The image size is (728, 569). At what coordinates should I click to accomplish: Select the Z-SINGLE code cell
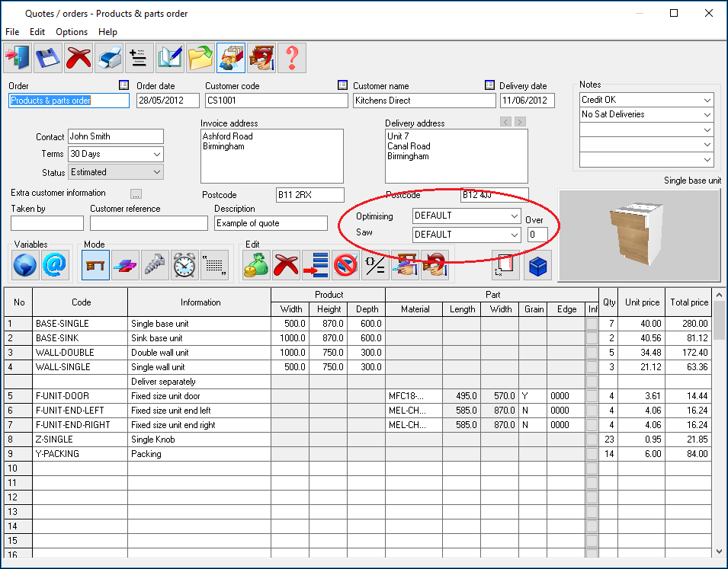tap(80, 440)
